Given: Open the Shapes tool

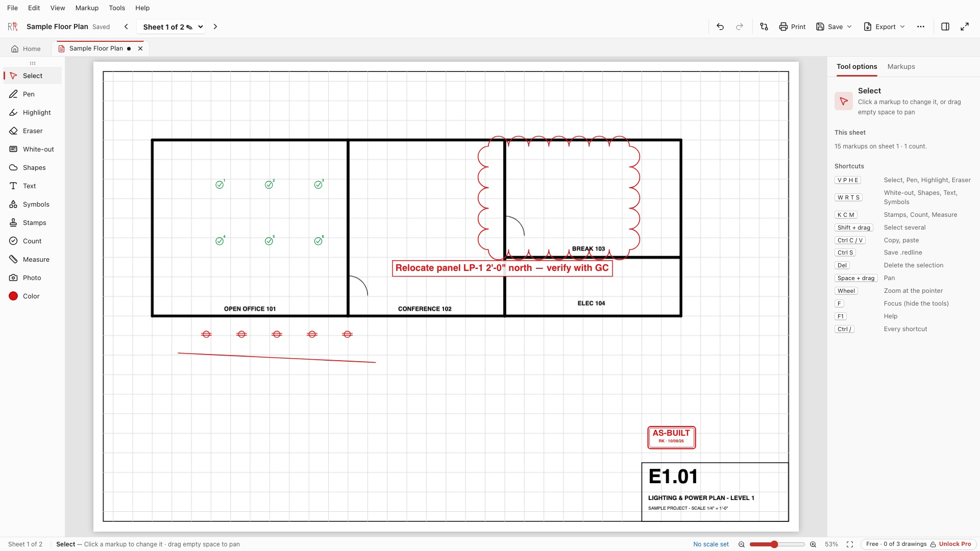Looking at the screenshot, I should pyautogui.click(x=32, y=167).
